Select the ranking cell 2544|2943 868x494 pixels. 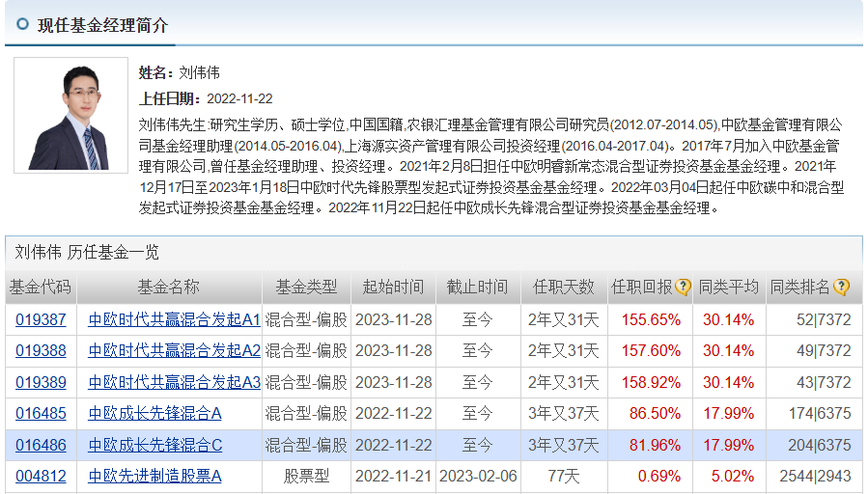pos(816,476)
